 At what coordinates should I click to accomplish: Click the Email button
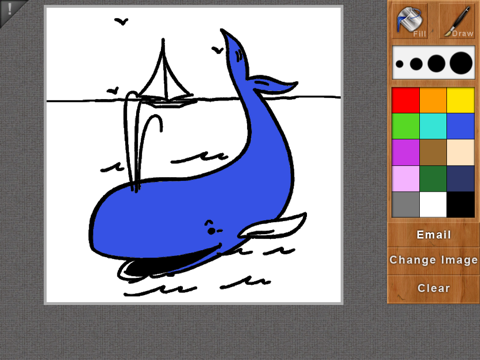pyautogui.click(x=433, y=235)
